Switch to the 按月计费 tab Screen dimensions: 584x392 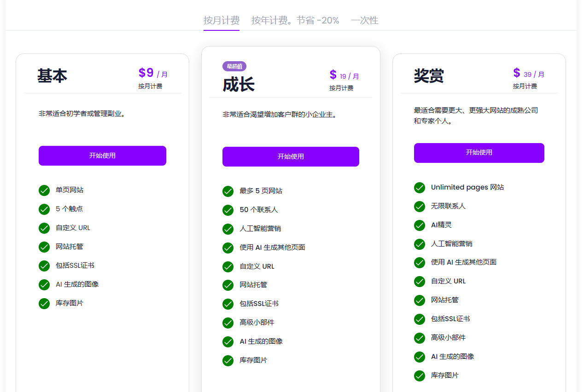222,20
